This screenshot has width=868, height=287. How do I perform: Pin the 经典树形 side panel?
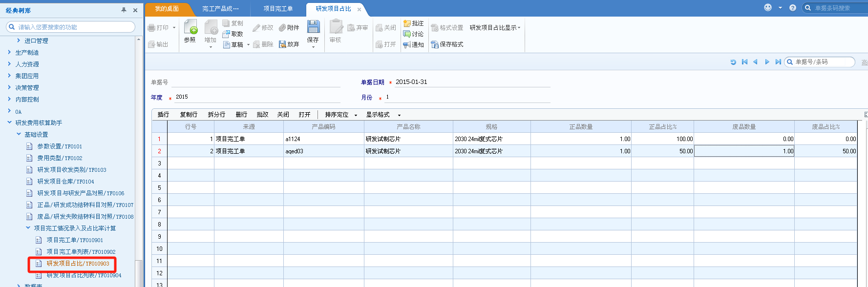click(124, 10)
